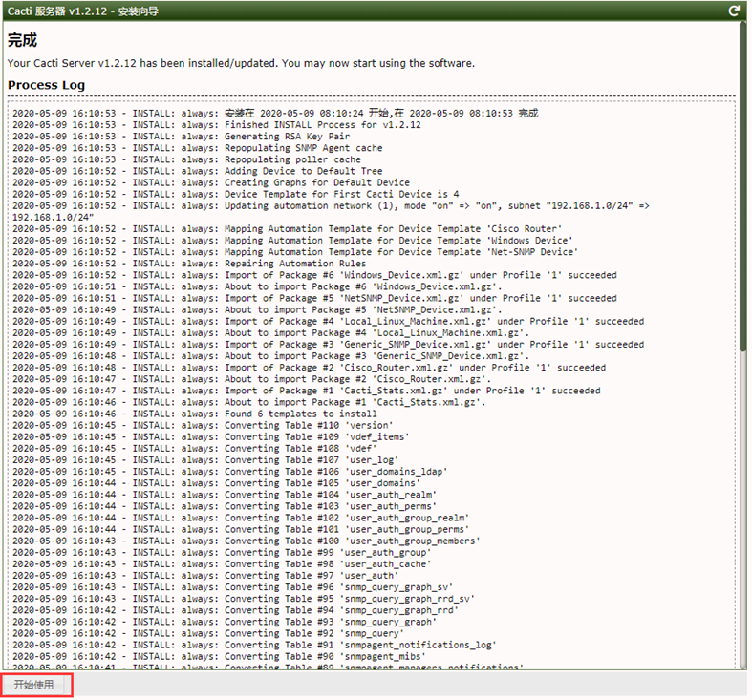Click 'About to import Package #1' line

click(249, 402)
